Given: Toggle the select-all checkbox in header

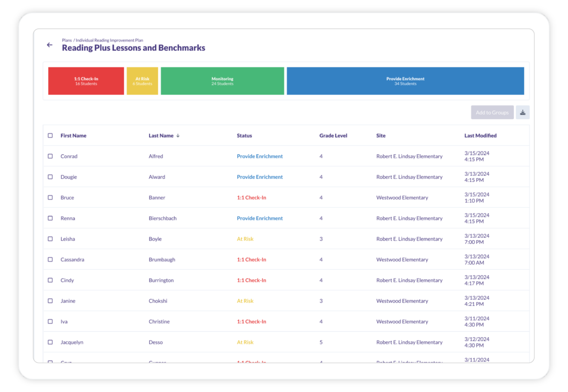Looking at the screenshot, I should tap(51, 136).
